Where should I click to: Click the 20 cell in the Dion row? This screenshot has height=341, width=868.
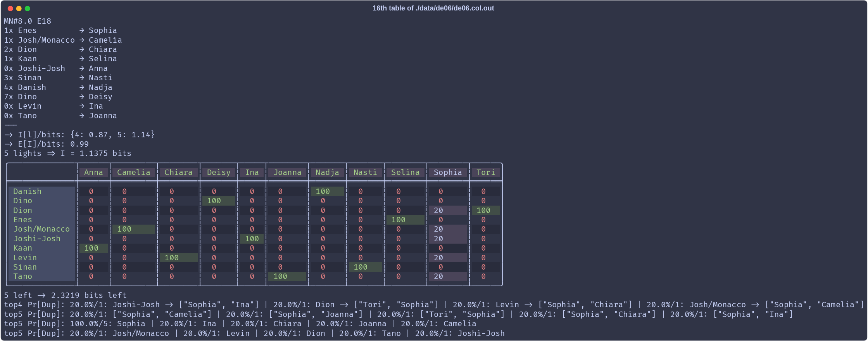[448, 210]
